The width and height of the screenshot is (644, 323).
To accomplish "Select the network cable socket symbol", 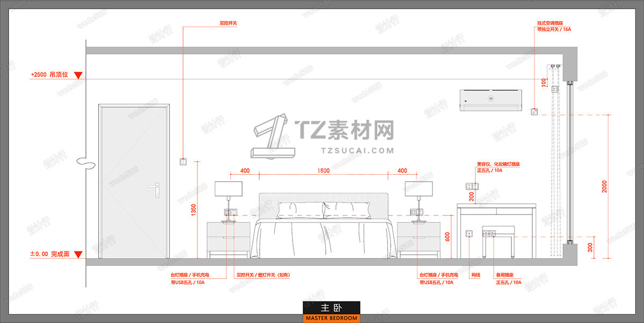I will (x=470, y=234).
